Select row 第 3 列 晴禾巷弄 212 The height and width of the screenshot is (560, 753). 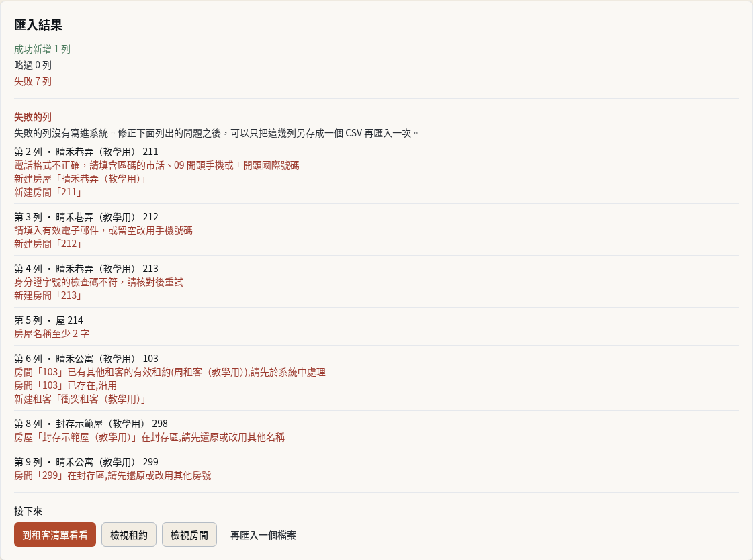pyautogui.click(x=87, y=217)
